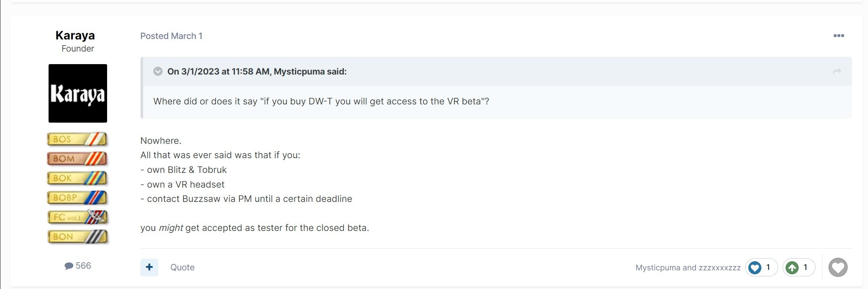Open the heart reaction count
This screenshot has width=868, height=289.
(761, 267)
